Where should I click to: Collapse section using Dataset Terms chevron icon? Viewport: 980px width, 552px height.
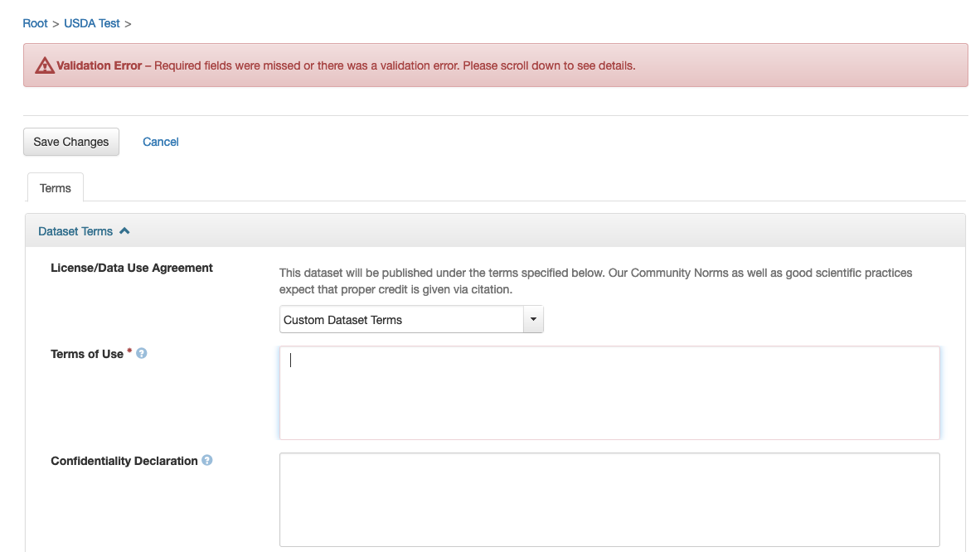(125, 231)
